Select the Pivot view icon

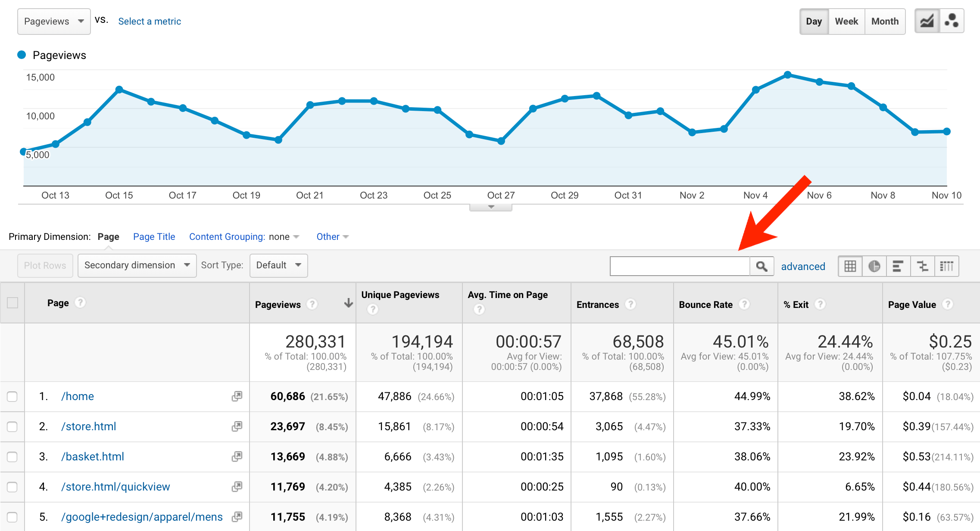(947, 266)
